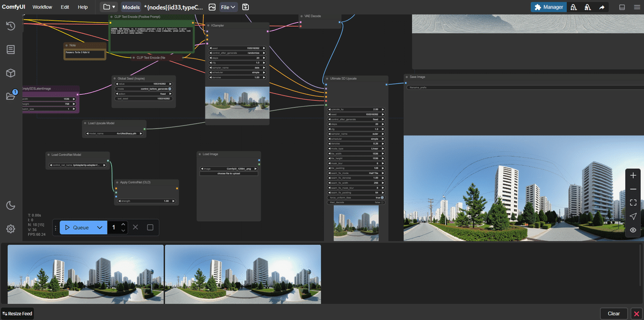Toggle the bottom panel
The image size is (644, 320).
[x=622, y=7]
